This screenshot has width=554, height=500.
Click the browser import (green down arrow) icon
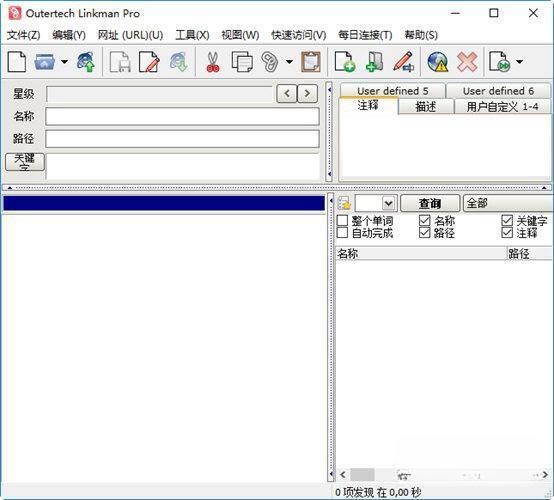[179, 62]
